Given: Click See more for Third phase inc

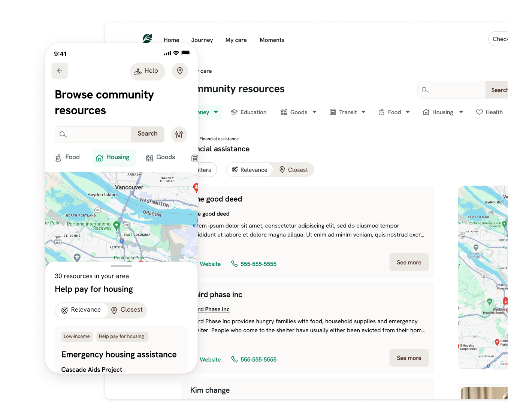Looking at the screenshot, I should pyautogui.click(x=409, y=358).
